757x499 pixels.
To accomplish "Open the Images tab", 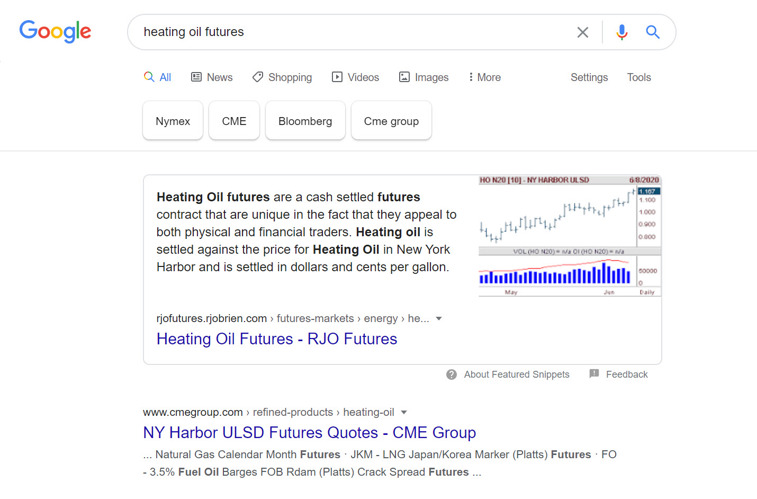I will click(x=423, y=77).
